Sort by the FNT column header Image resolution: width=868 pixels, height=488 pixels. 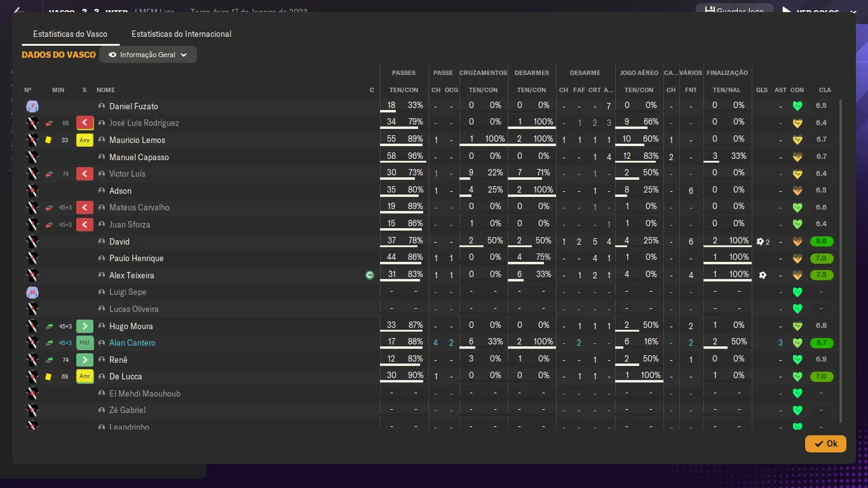[x=691, y=90]
